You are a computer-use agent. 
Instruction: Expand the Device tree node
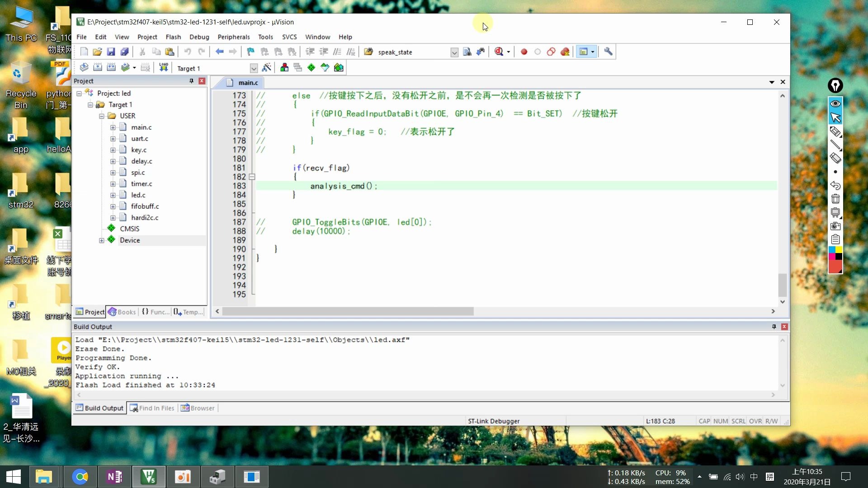pyautogui.click(x=101, y=240)
